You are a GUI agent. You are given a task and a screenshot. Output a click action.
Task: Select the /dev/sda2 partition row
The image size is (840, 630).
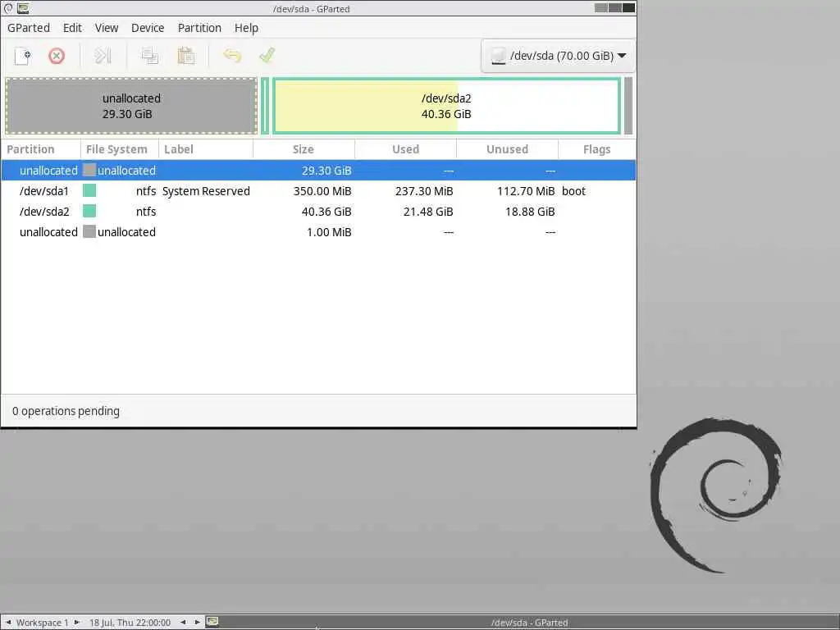tap(318, 212)
